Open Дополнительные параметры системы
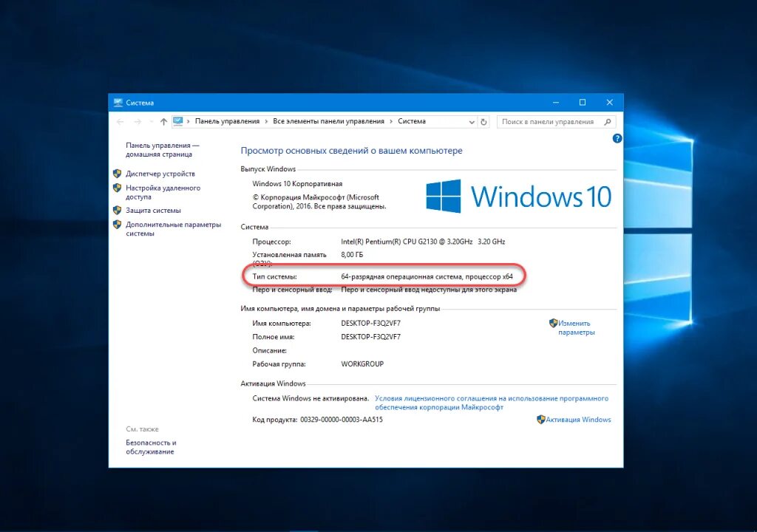 [173, 229]
